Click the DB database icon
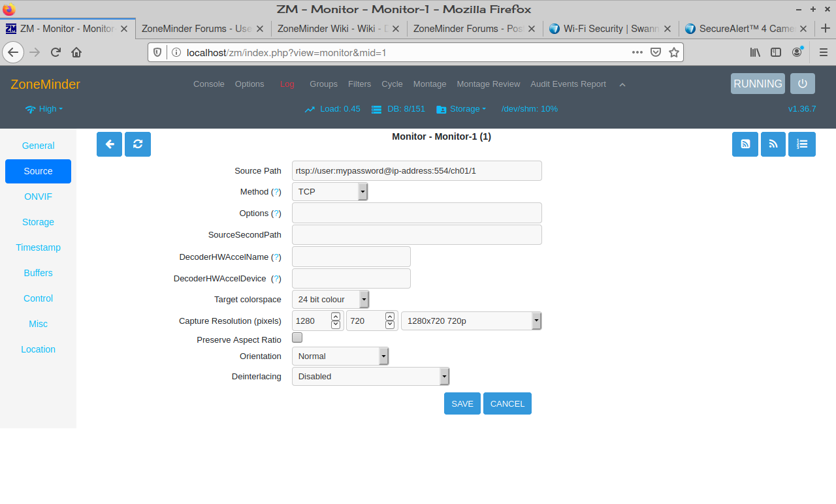 click(x=376, y=109)
